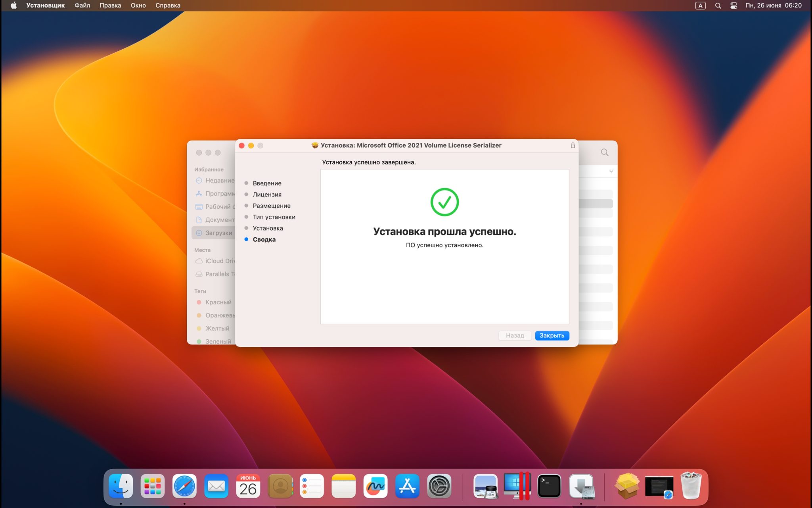Open Calendar from the Dock
This screenshot has height=508, width=812.
(248, 486)
